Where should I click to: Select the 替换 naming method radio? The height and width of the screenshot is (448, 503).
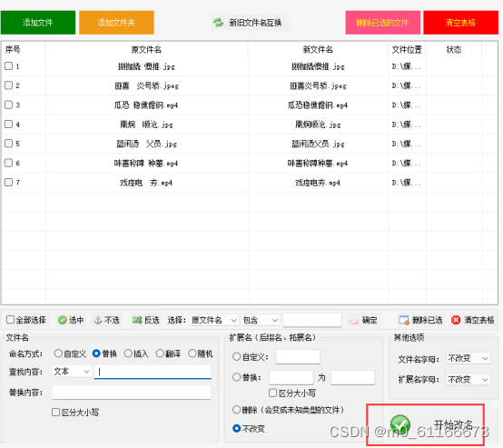[96, 353]
